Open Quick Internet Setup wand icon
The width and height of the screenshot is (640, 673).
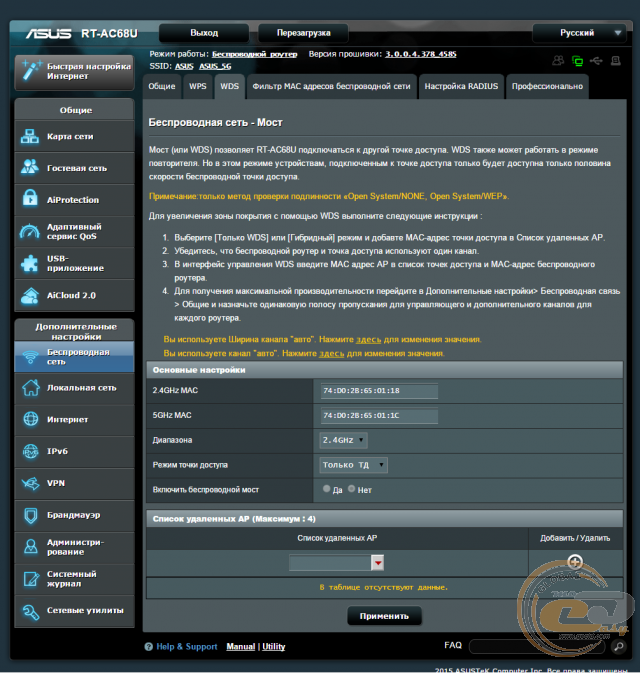[x=31, y=70]
